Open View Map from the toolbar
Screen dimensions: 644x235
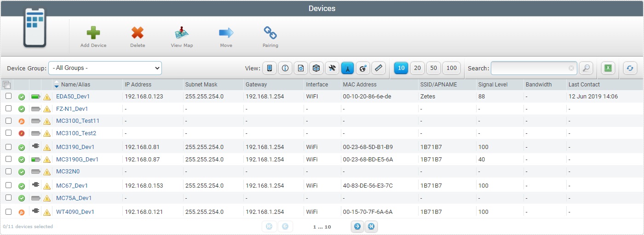(182, 33)
